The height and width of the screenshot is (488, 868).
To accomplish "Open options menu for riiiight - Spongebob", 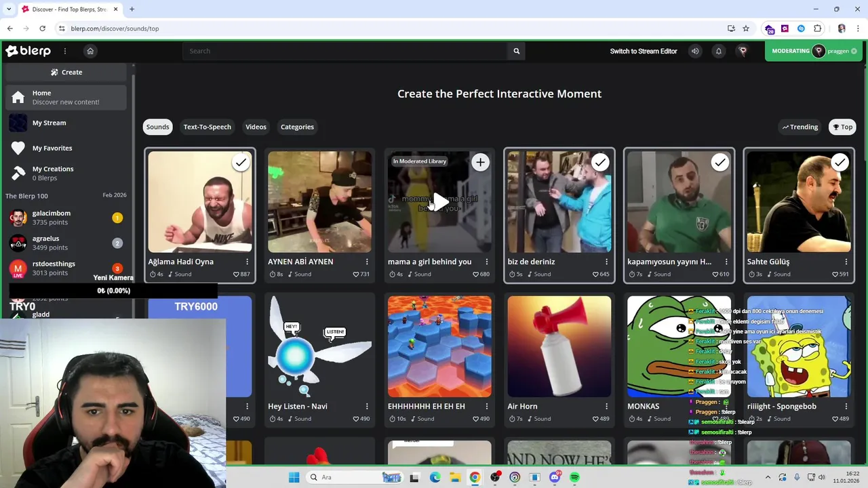I will (x=846, y=406).
